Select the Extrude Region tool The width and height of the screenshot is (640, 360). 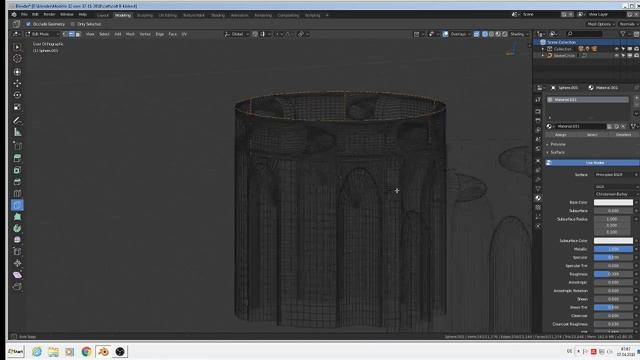tap(17, 158)
